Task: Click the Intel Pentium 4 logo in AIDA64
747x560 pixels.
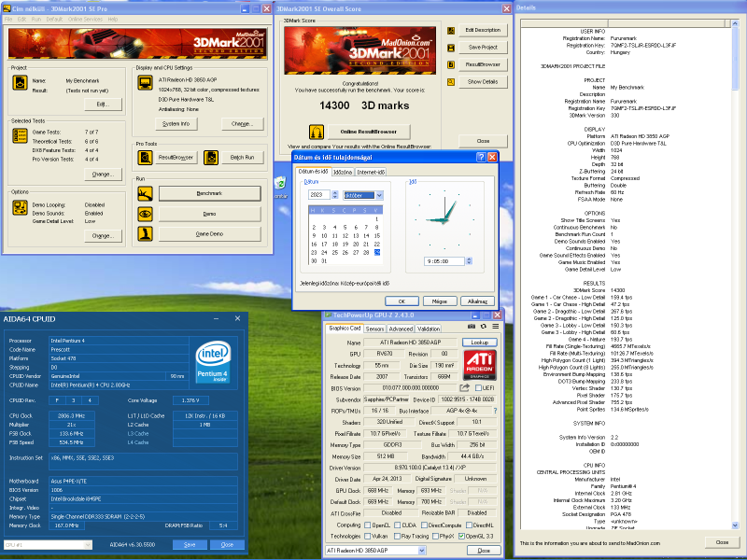Action: coord(213,361)
